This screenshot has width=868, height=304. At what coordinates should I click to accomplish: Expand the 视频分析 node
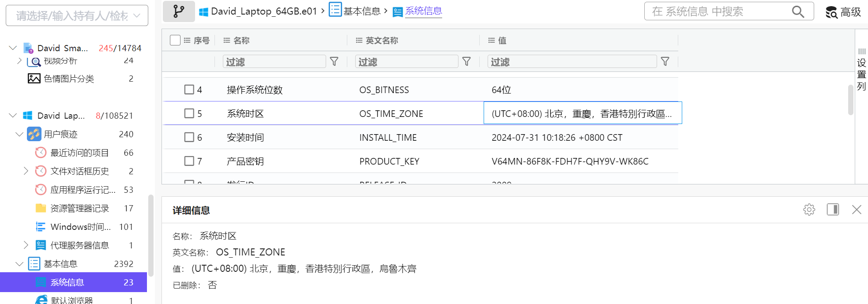point(19,61)
